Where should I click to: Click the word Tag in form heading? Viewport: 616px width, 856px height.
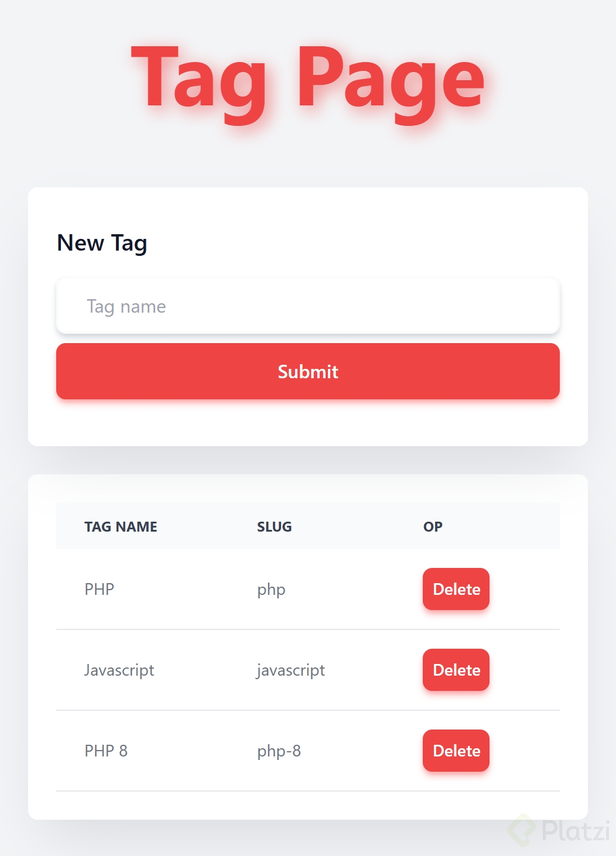pos(129,243)
